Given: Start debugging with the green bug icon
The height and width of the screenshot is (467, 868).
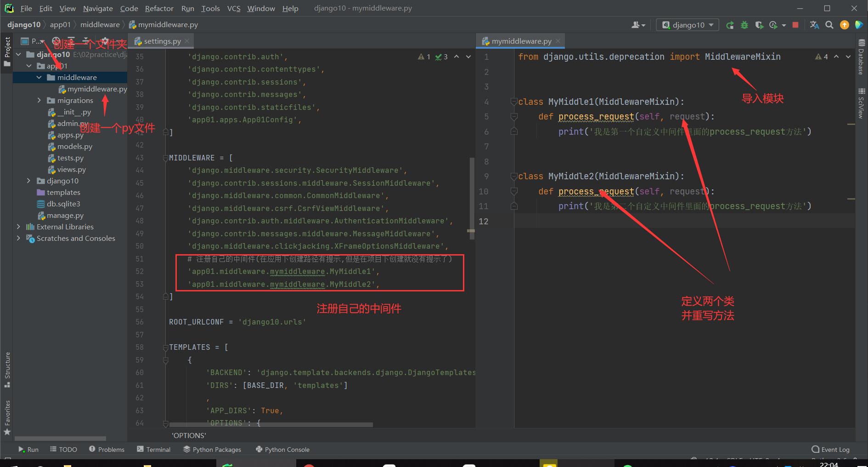Looking at the screenshot, I should [744, 25].
